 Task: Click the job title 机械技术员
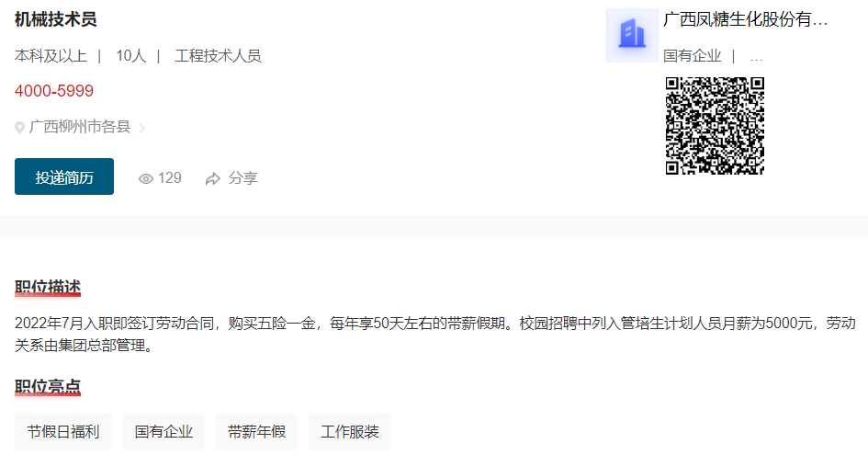pos(55,19)
